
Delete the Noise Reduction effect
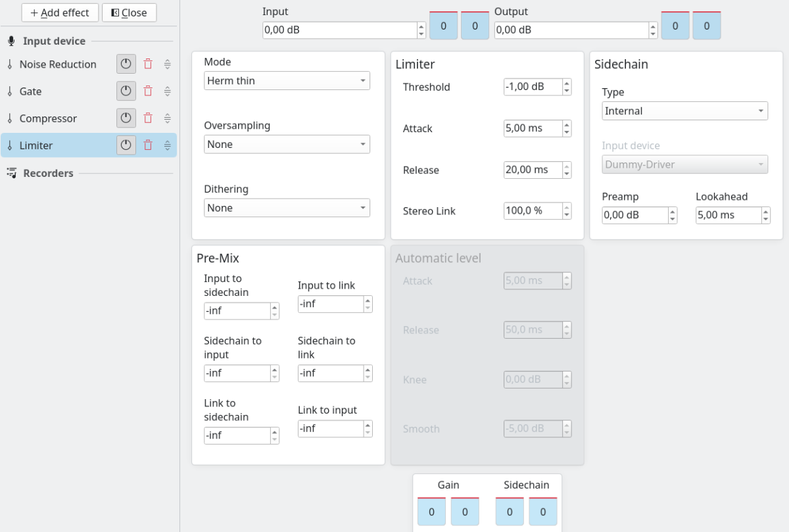pyautogui.click(x=148, y=64)
